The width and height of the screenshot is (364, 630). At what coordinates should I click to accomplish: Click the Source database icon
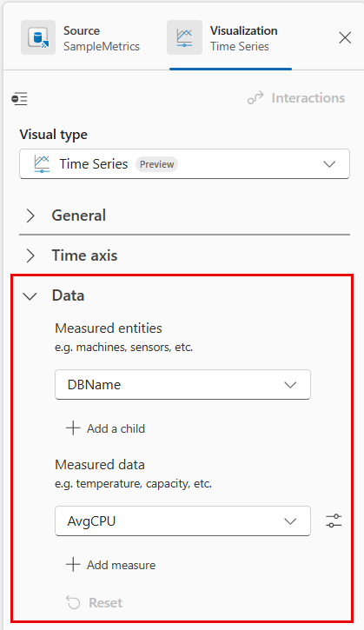(38, 37)
